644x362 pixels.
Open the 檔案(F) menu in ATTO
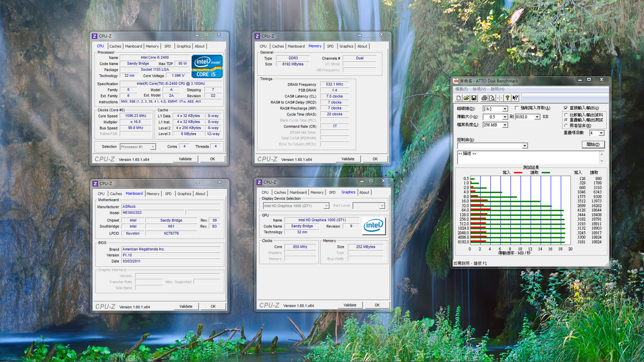coord(462,89)
